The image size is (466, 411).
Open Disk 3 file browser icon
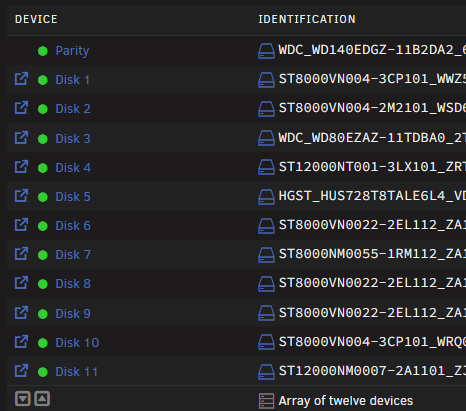(21, 138)
